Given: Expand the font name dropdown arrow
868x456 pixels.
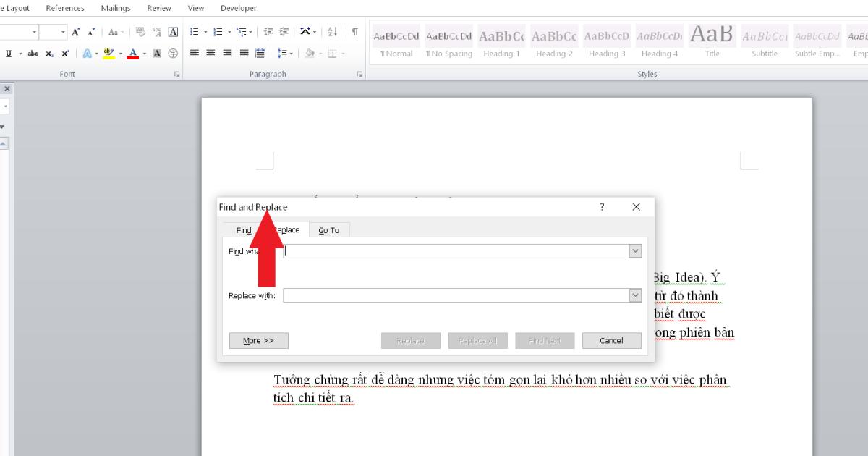Looking at the screenshot, I should tap(35, 33).
